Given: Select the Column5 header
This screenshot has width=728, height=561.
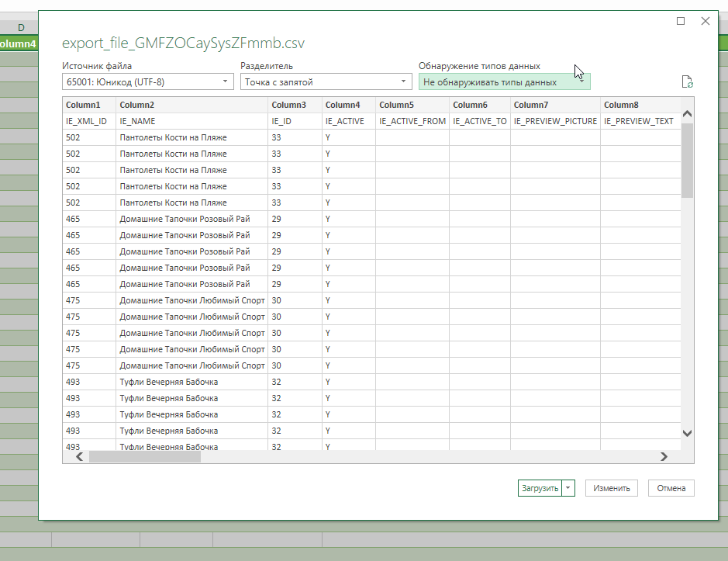Looking at the screenshot, I should point(412,105).
